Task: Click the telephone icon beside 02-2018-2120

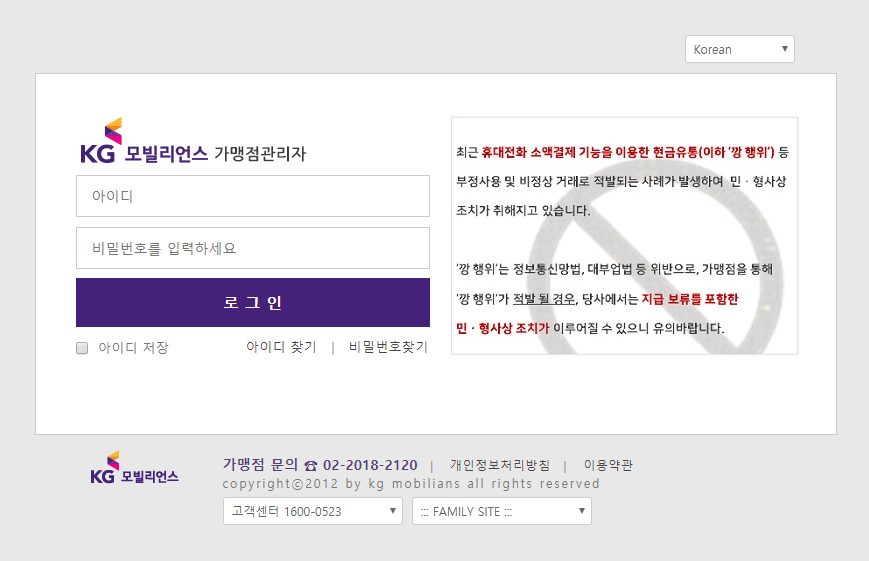Action: (x=310, y=466)
